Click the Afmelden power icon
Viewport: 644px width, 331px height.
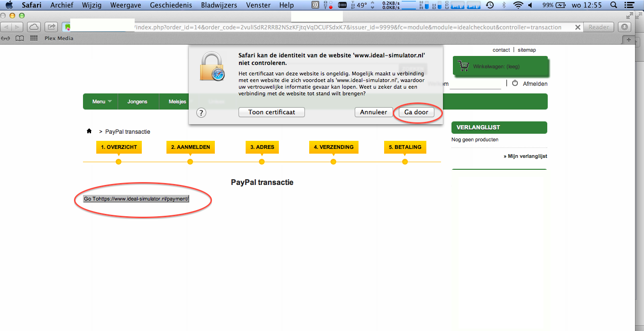515,83
